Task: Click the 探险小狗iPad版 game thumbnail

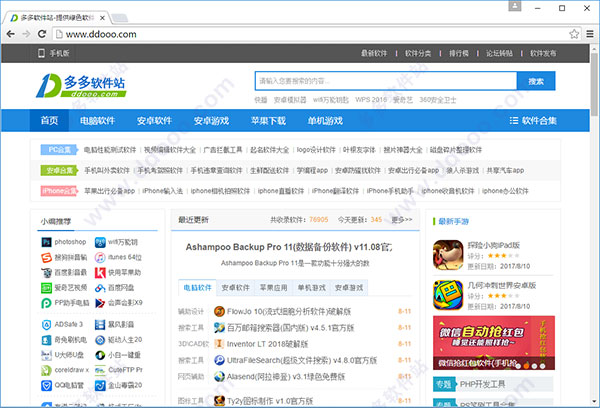Action: click(x=448, y=255)
